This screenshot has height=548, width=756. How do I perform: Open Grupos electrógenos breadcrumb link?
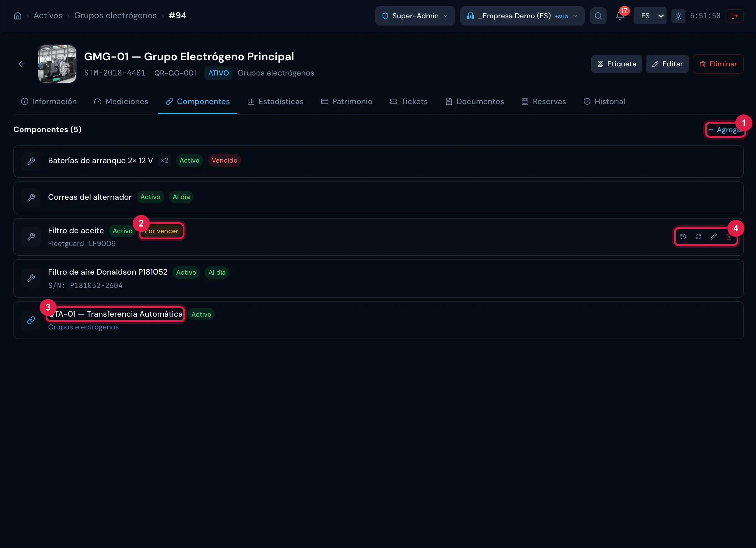[115, 16]
